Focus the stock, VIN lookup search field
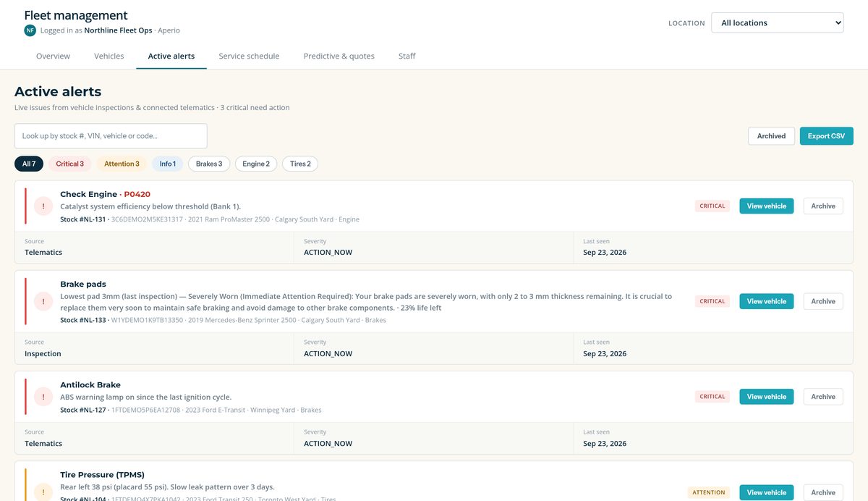 point(111,136)
